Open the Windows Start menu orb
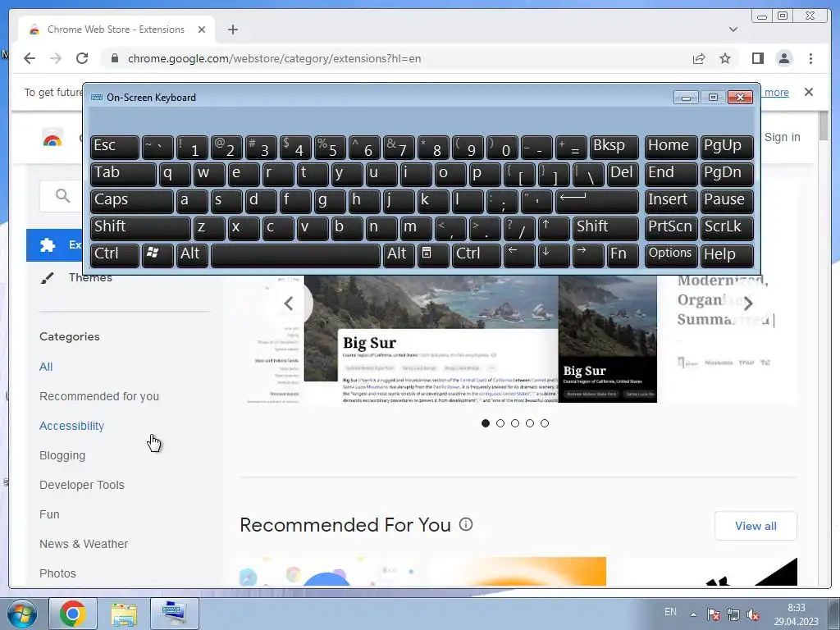 click(x=21, y=614)
